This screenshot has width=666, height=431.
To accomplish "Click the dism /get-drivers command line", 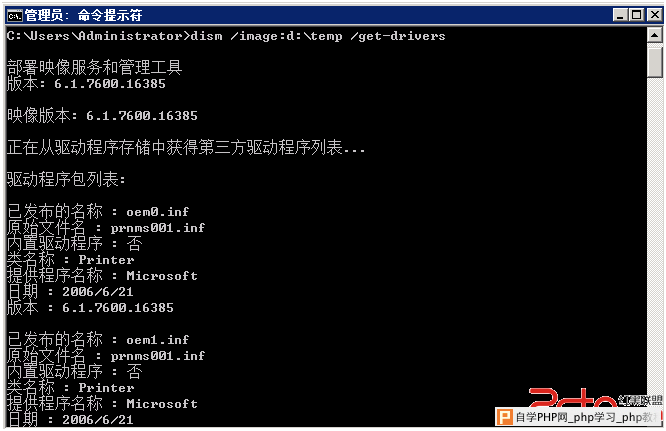I will pyautogui.click(x=226, y=36).
